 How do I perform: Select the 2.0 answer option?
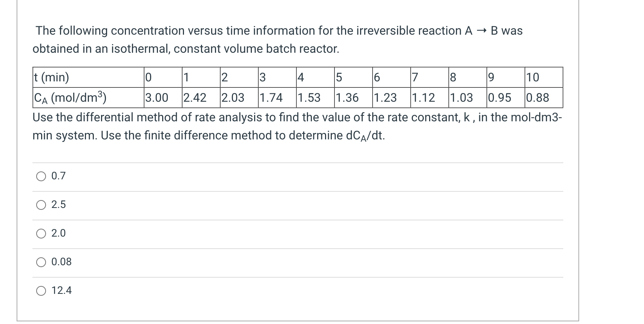[41, 234]
